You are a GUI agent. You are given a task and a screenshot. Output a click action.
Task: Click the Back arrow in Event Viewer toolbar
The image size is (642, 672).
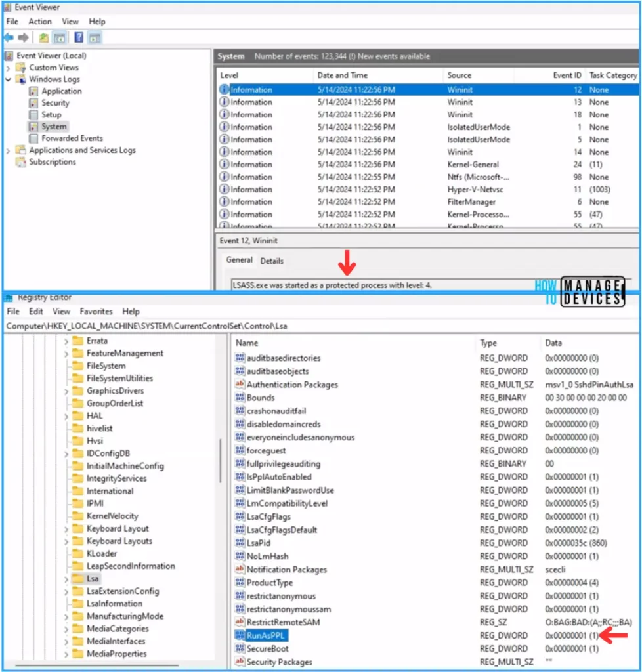pyautogui.click(x=9, y=37)
